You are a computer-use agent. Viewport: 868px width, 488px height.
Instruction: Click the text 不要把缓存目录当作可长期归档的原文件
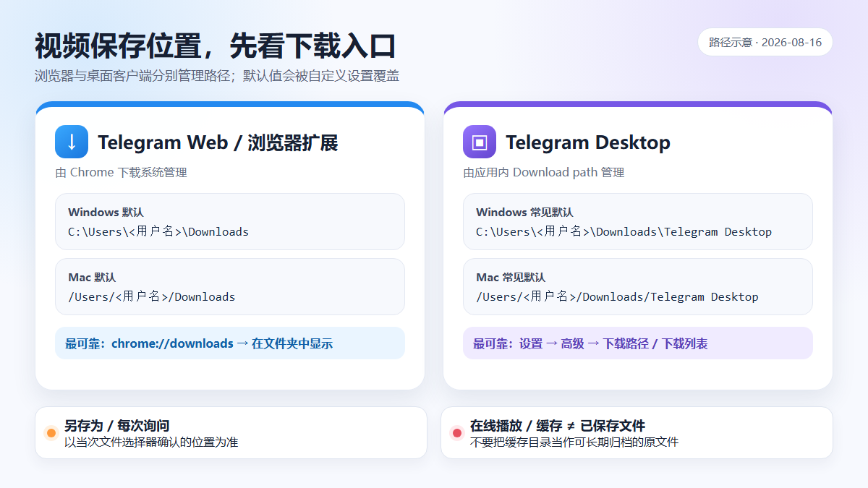574,442
